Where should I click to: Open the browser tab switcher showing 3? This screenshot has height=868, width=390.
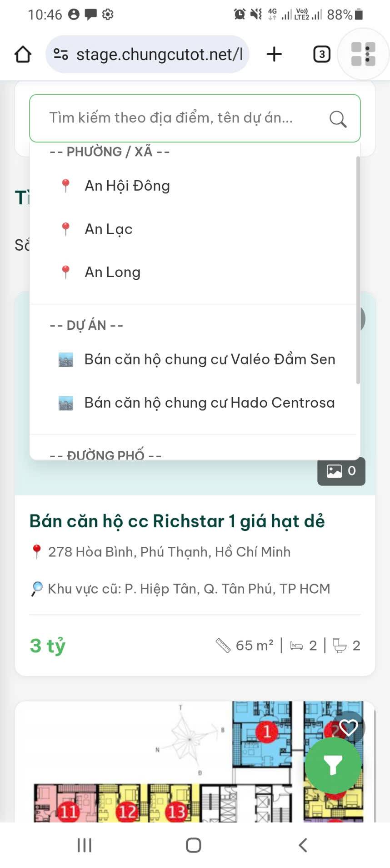(321, 54)
